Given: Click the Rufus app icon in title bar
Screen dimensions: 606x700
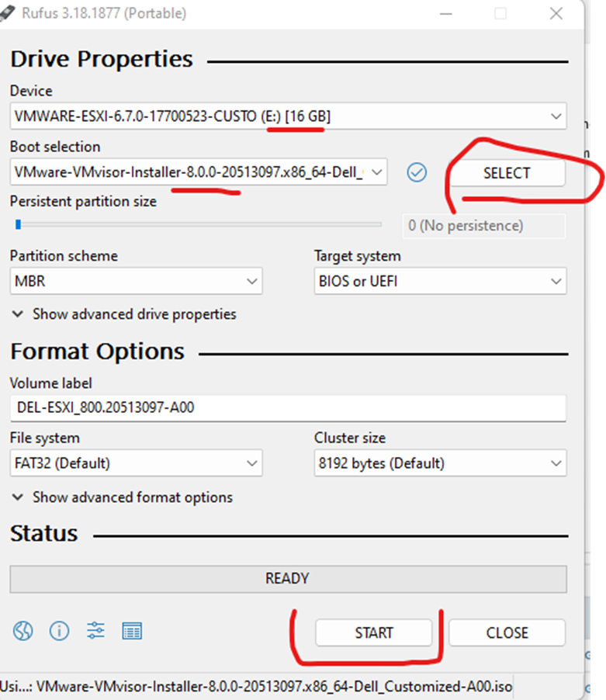Looking at the screenshot, I should coord(7,13).
